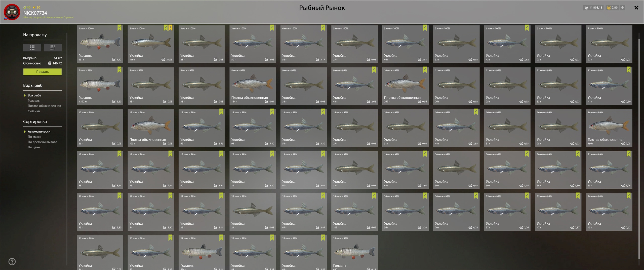
Task: Filter by Плотва обыкновенная species
Action: pos(44,106)
